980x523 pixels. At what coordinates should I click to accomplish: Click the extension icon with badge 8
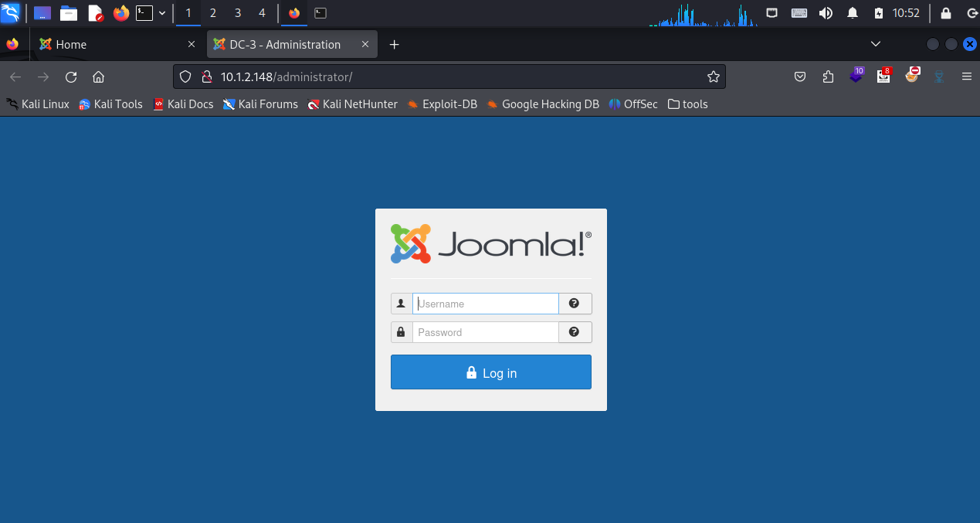(884, 75)
